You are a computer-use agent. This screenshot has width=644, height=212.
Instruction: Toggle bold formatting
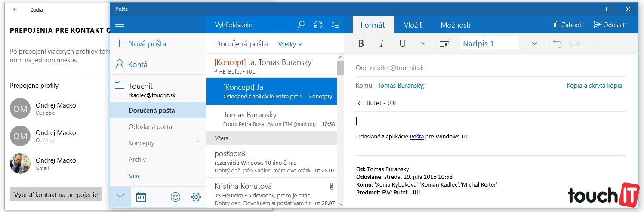point(361,43)
